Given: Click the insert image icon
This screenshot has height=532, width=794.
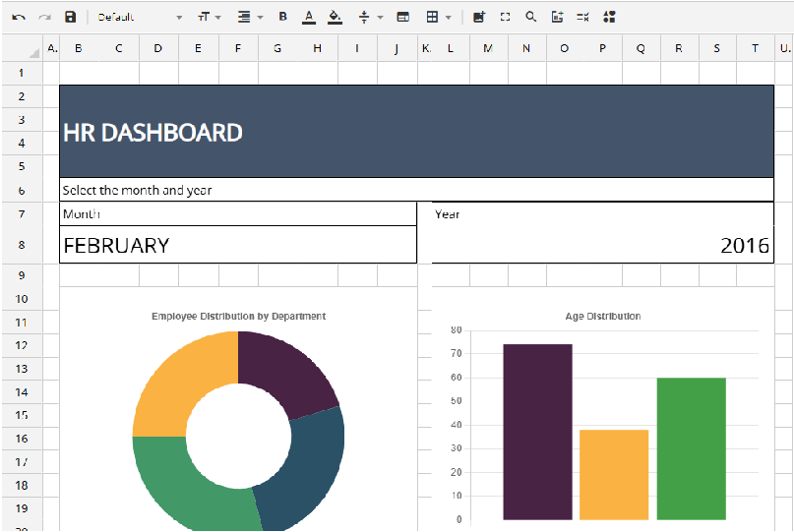Looking at the screenshot, I should click(x=479, y=17).
